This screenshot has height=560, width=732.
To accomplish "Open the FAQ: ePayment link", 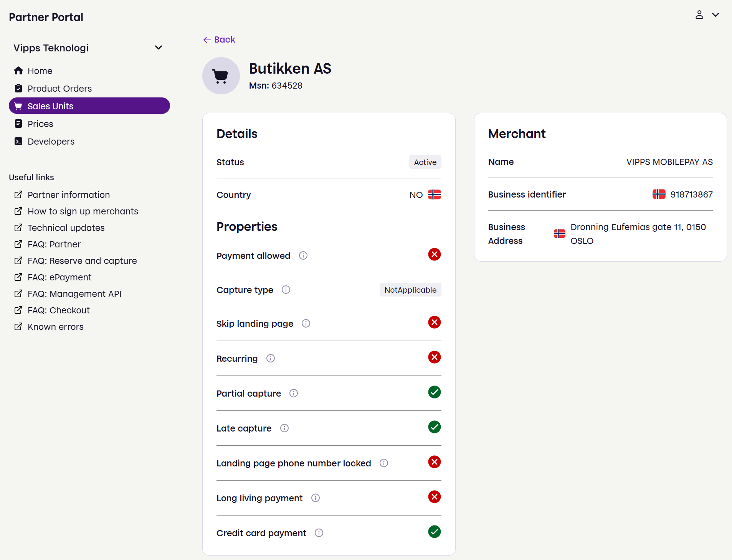I will pos(53,277).
